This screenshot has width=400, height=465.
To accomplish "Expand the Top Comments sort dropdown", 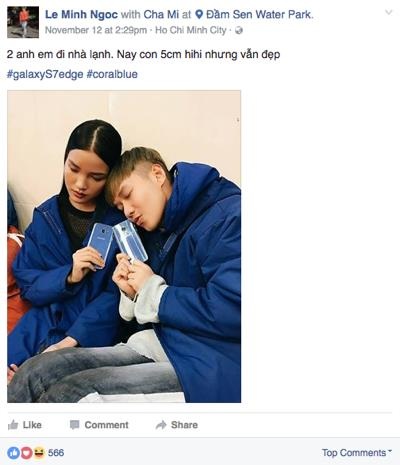I will 356,453.
